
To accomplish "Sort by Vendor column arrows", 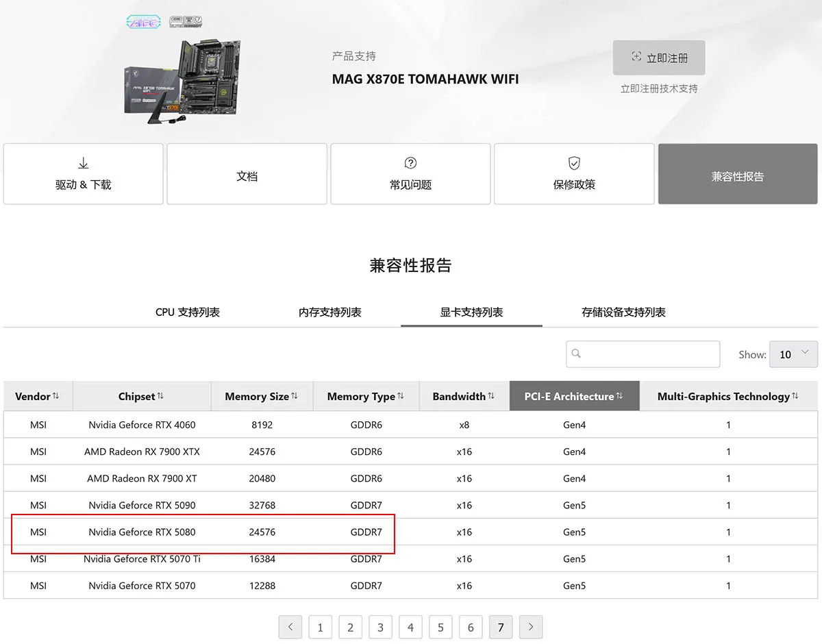I will pos(55,396).
